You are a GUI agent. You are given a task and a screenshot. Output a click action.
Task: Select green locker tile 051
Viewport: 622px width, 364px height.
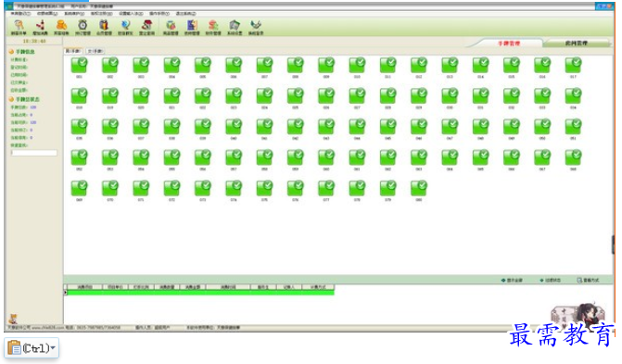(573, 127)
